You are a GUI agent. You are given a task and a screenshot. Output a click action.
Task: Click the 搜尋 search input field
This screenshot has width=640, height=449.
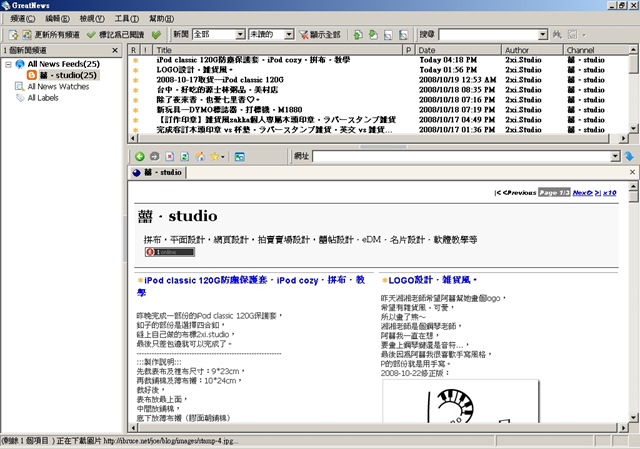(x=489, y=35)
